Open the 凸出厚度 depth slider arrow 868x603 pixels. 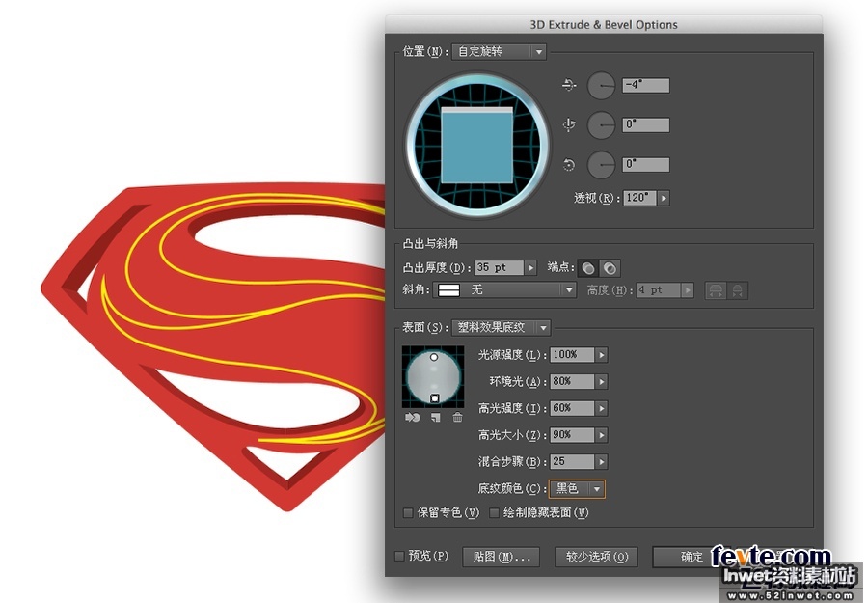tap(530, 268)
